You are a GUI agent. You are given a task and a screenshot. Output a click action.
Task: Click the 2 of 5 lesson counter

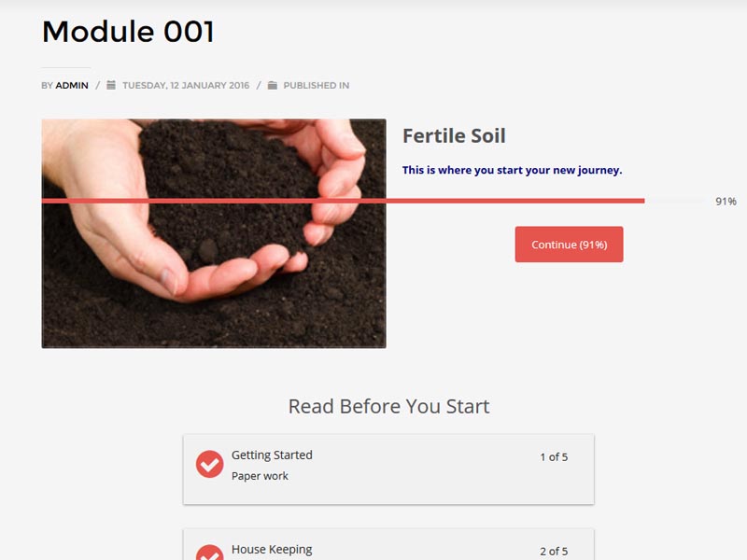point(554,552)
